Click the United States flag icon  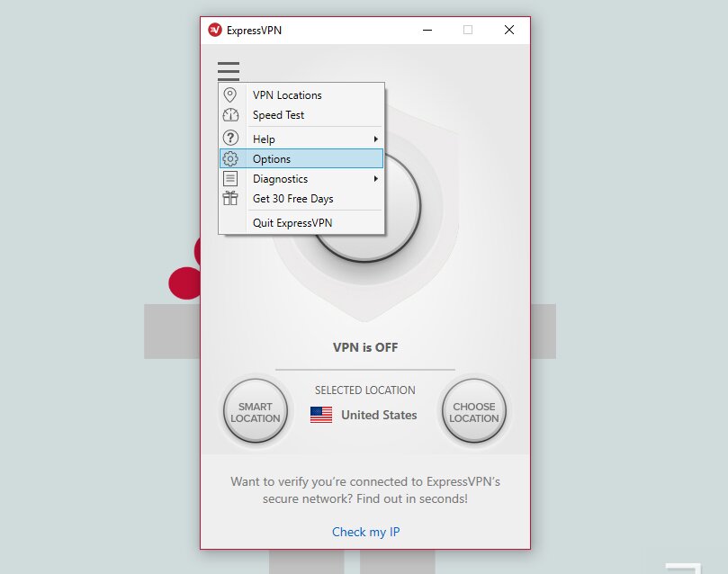click(321, 415)
